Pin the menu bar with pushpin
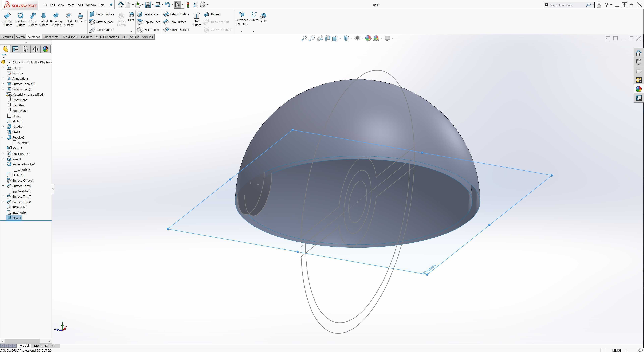 (111, 5)
